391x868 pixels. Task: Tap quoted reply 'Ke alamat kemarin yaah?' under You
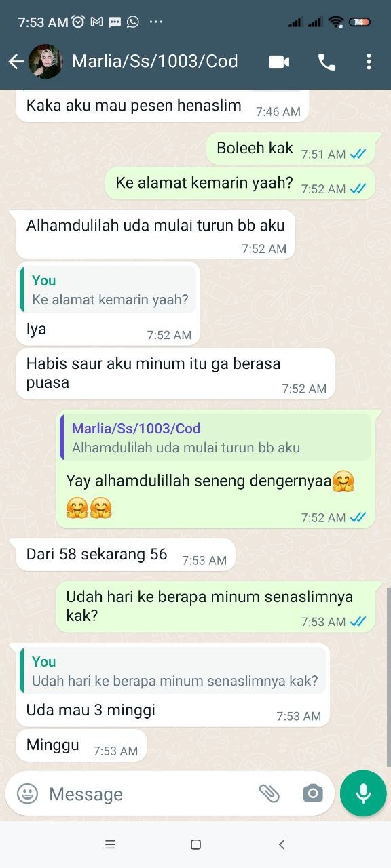(x=109, y=290)
